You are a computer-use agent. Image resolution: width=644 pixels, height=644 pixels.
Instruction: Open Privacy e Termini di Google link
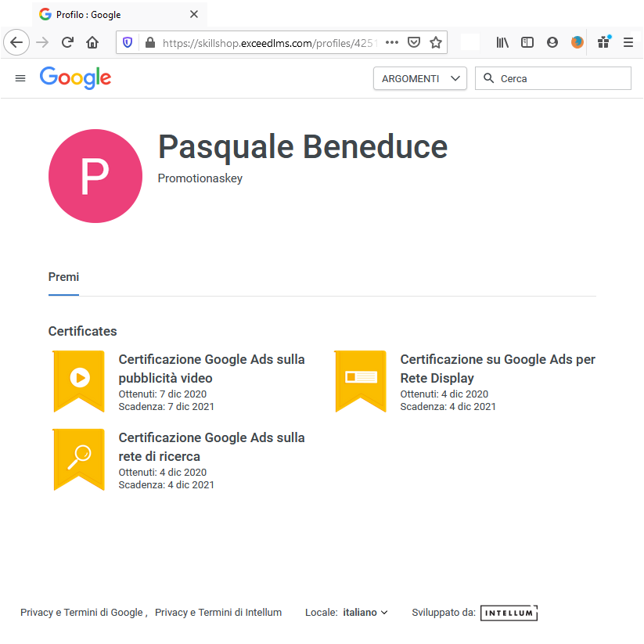pos(81,613)
